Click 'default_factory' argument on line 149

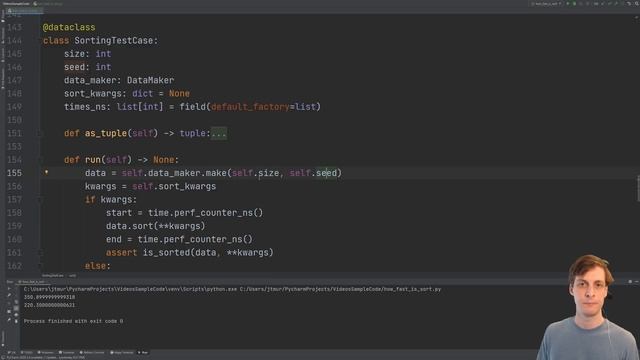coord(250,107)
